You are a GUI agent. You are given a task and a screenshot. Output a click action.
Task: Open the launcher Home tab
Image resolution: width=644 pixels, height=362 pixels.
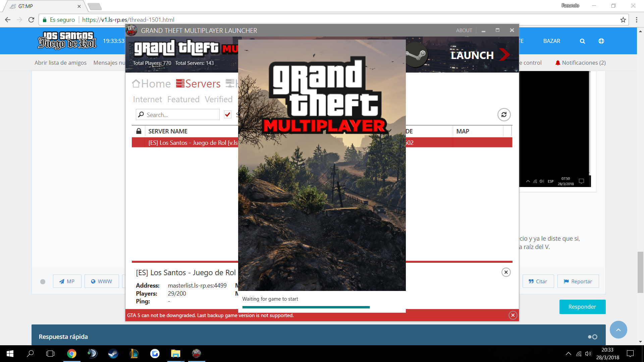(151, 83)
